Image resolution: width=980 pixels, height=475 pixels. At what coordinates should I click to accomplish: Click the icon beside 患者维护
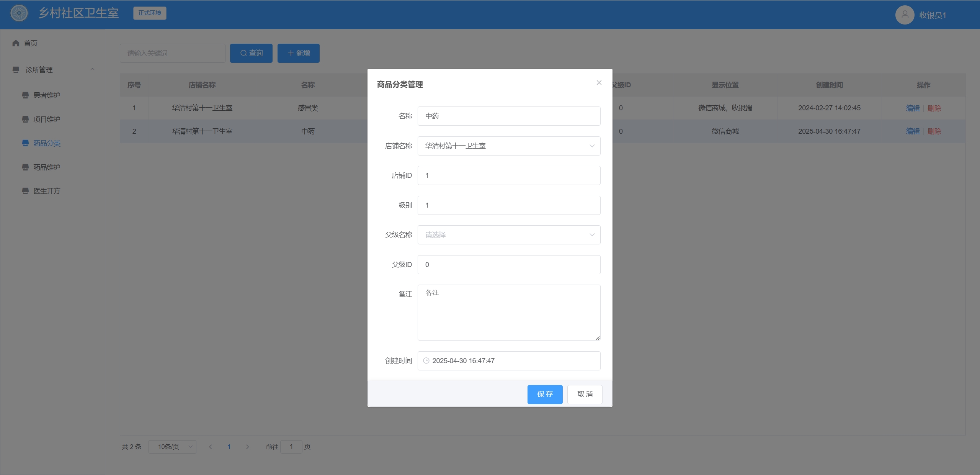coord(25,95)
